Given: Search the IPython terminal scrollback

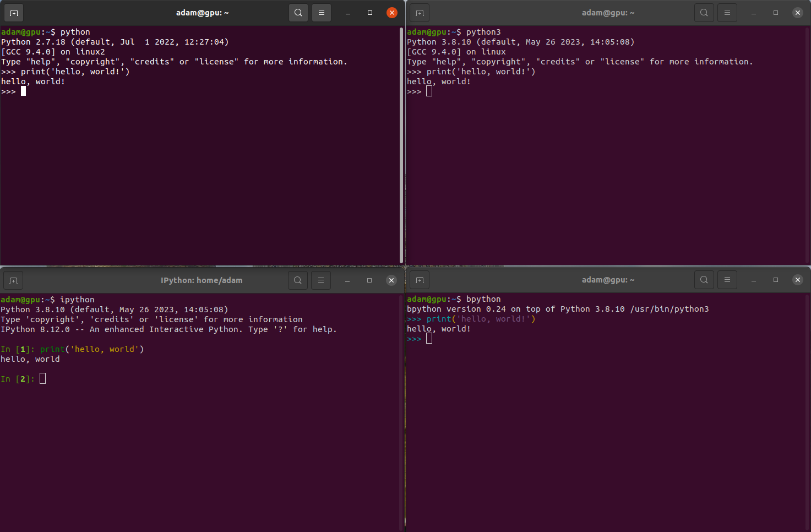Looking at the screenshot, I should 297,280.
